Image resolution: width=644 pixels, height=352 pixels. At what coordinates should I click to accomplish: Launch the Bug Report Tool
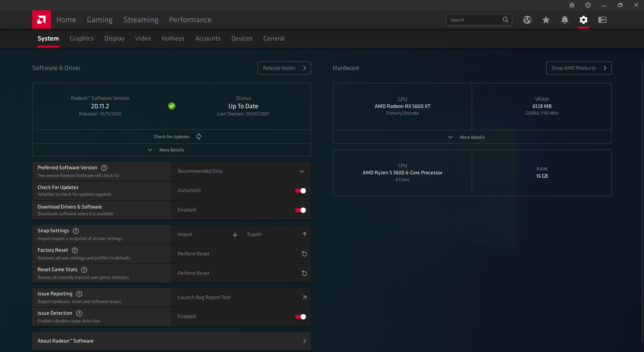click(x=241, y=297)
